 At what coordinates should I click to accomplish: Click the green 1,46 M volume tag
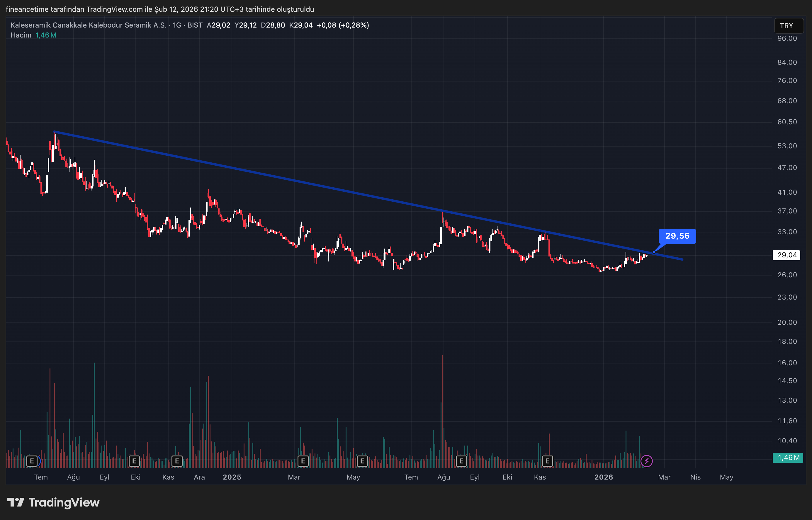click(x=788, y=458)
